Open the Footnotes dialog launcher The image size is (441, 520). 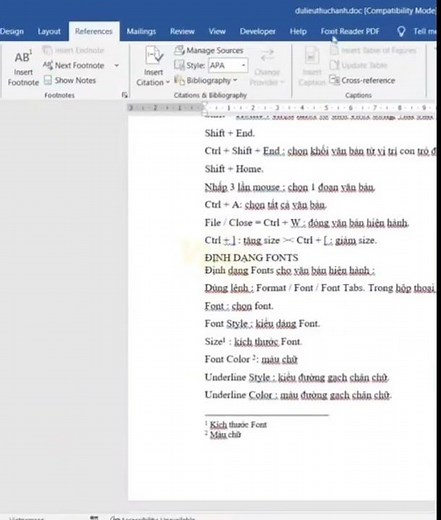point(125,95)
